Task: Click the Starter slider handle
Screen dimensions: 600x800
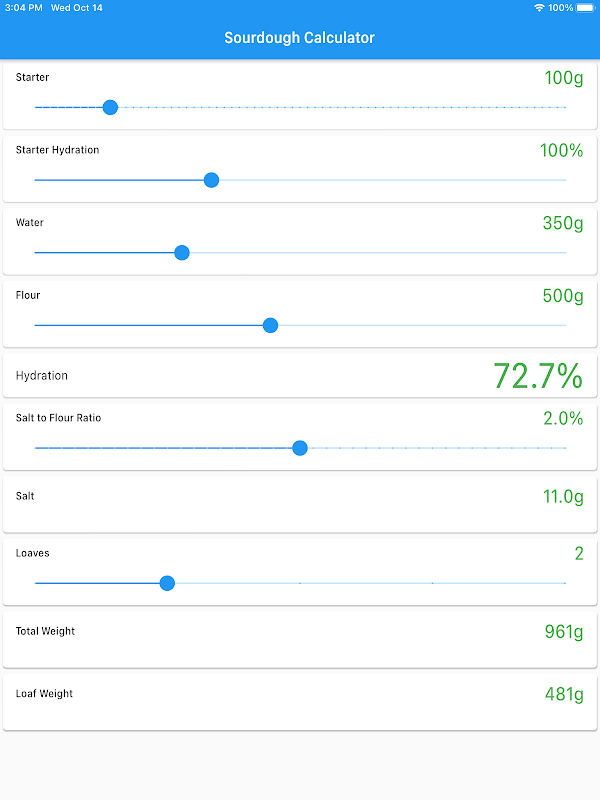Action: [x=110, y=107]
